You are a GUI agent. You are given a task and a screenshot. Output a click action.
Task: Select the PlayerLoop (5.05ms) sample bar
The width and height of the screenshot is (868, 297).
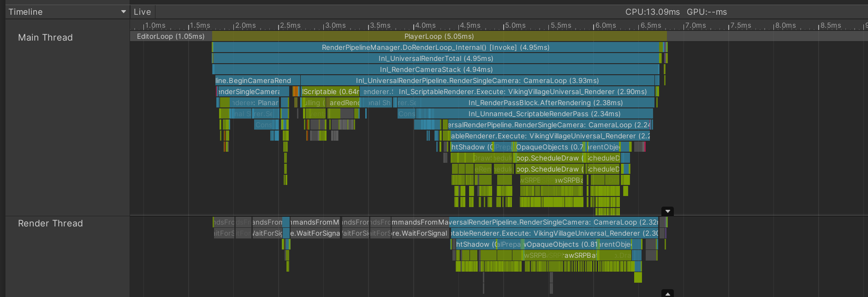click(439, 36)
